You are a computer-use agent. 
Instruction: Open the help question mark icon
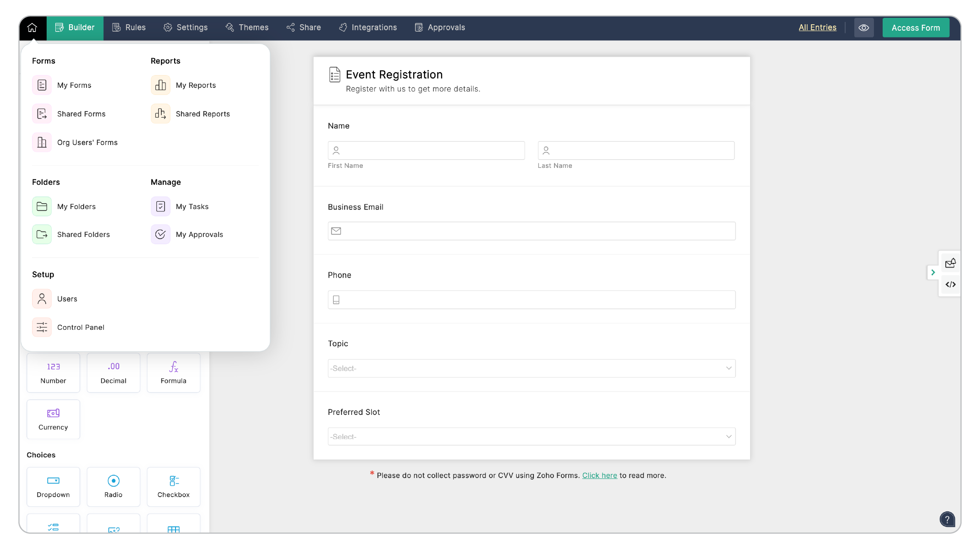947,519
